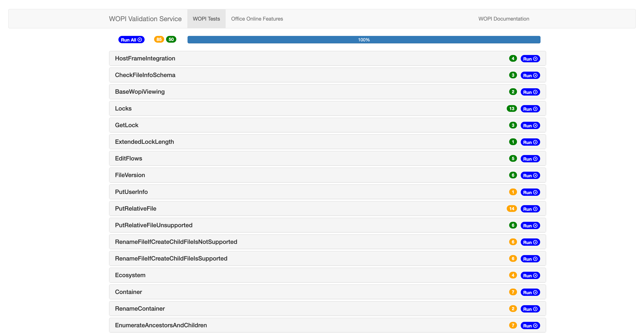Run the ExtendedLockLength test group

tap(530, 142)
